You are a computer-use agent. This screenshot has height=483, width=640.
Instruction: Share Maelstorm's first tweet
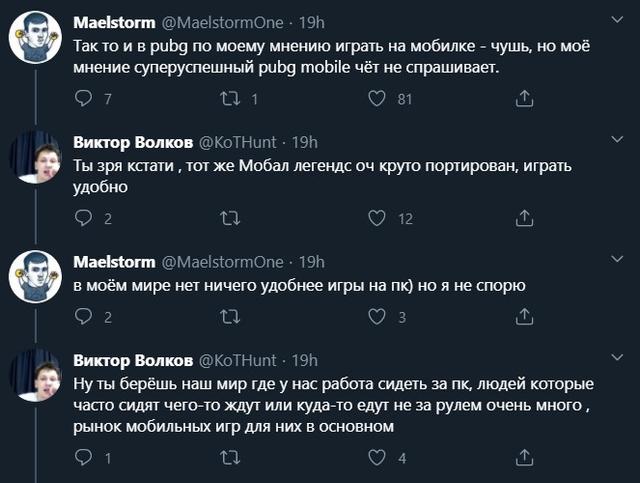click(524, 99)
